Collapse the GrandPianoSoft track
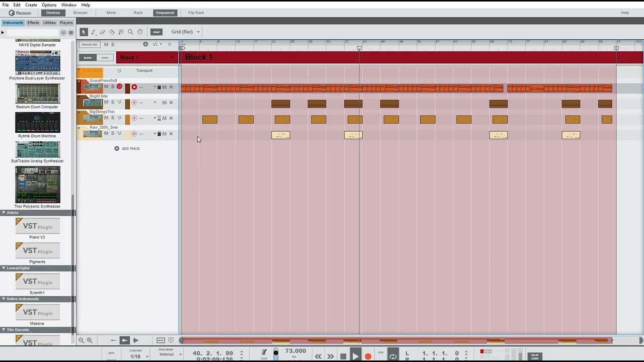The height and width of the screenshot is (362, 644). tap(78, 81)
